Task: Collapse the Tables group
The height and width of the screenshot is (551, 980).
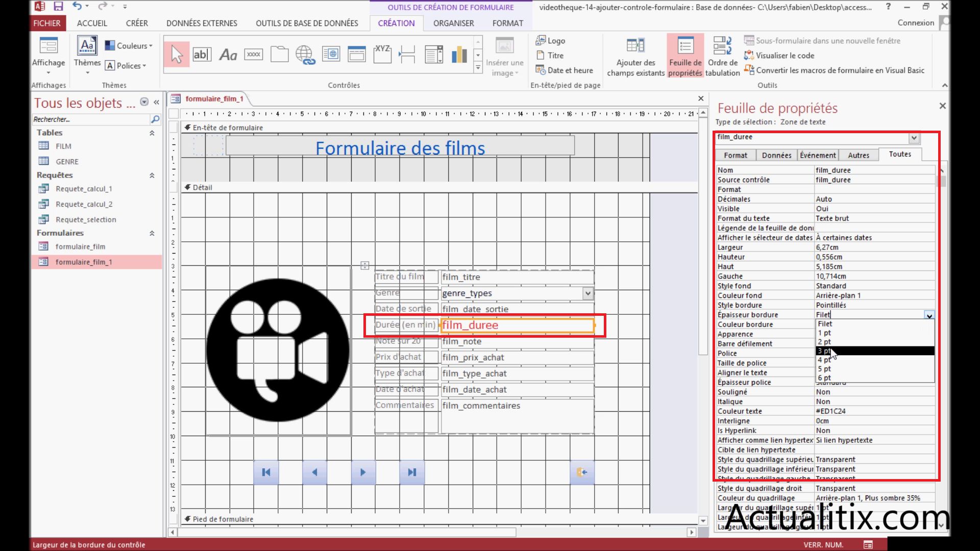Action: [152, 133]
